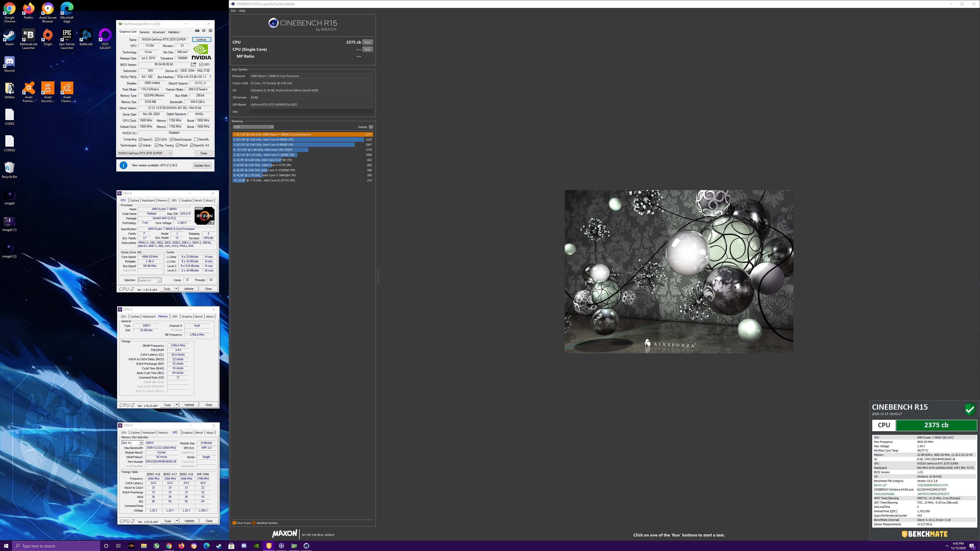Open the Battle.net desktop icon
Screen dimensions: 980x551
[x=86, y=38]
